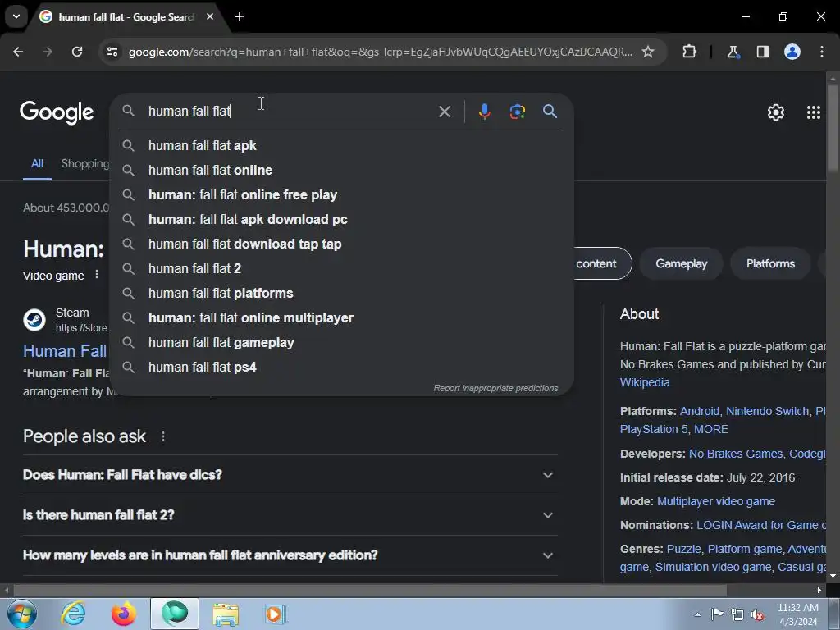Open more options beside Video game

click(x=97, y=275)
